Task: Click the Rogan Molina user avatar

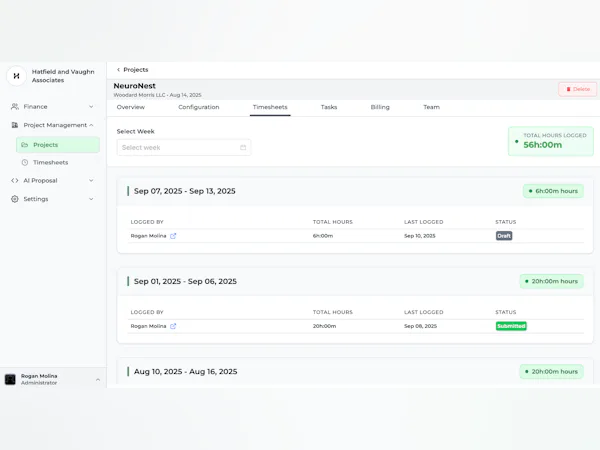Action: (x=10, y=379)
